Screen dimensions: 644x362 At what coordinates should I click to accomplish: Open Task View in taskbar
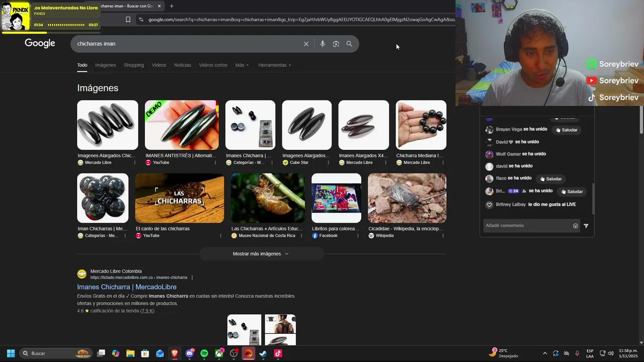coord(101,353)
